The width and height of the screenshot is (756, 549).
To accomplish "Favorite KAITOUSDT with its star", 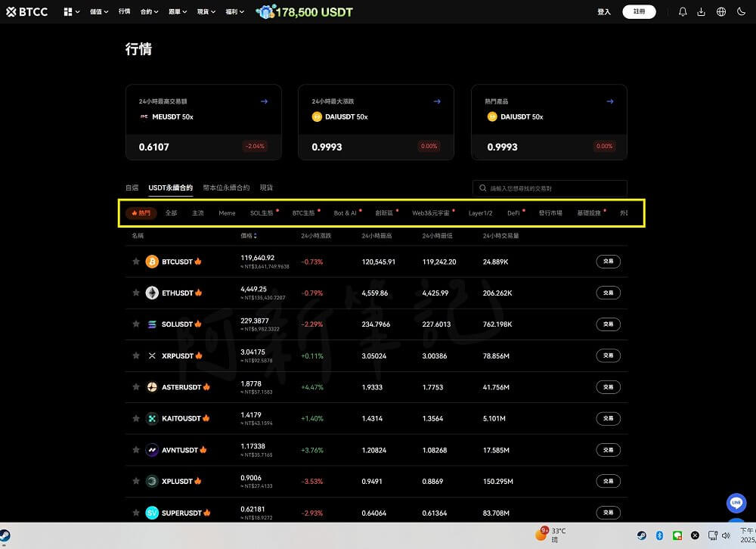I will pos(136,418).
